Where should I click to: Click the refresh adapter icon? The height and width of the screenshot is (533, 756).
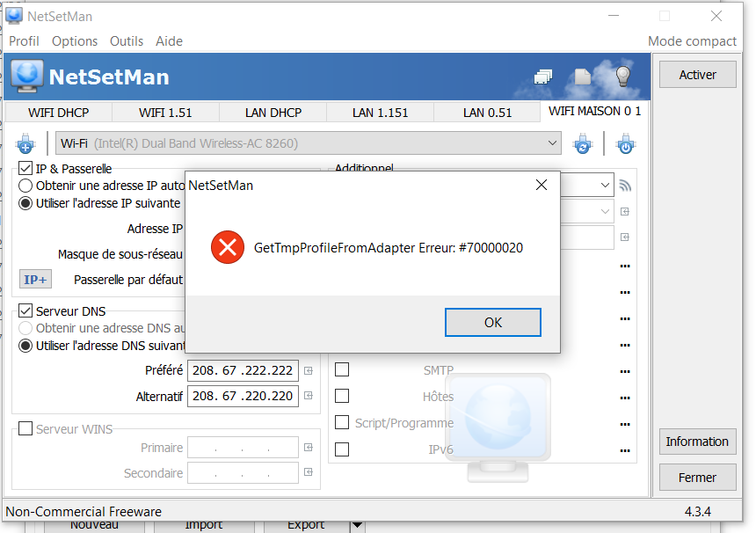coord(583,143)
